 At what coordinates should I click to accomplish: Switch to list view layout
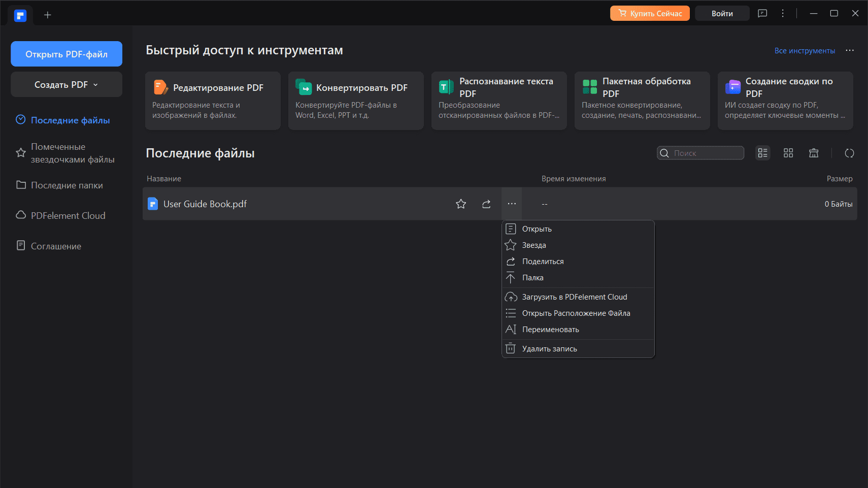point(762,153)
